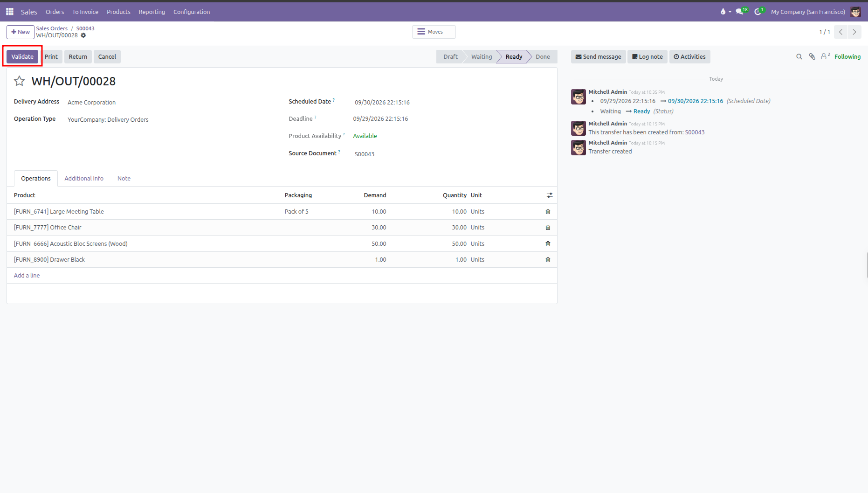The height and width of the screenshot is (493, 868).
Task: Open the Reporting menu
Action: click(152, 12)
